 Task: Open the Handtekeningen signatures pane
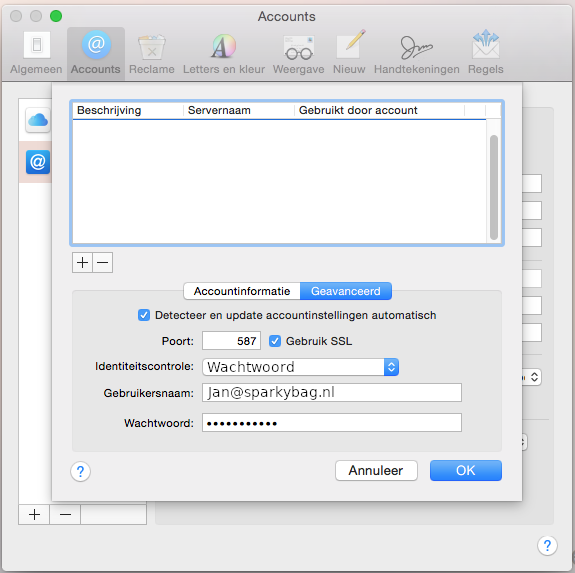pyautogui.click(x=417, y=53)
